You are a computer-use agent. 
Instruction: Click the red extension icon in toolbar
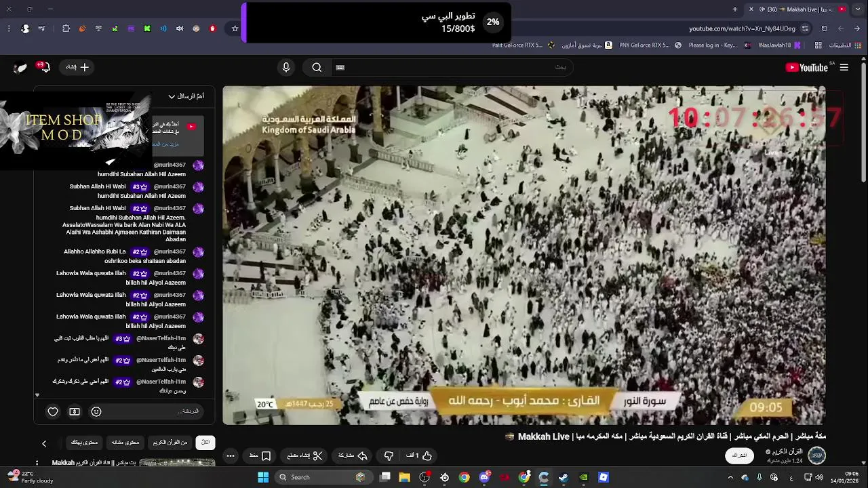(212, 28)
